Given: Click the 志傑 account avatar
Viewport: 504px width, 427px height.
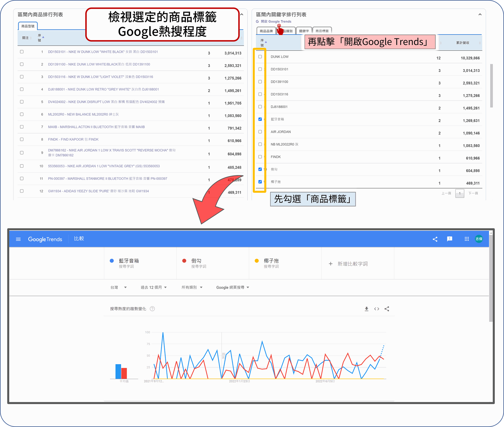Looking at the screenshot, I should click(x=479, y=239).
